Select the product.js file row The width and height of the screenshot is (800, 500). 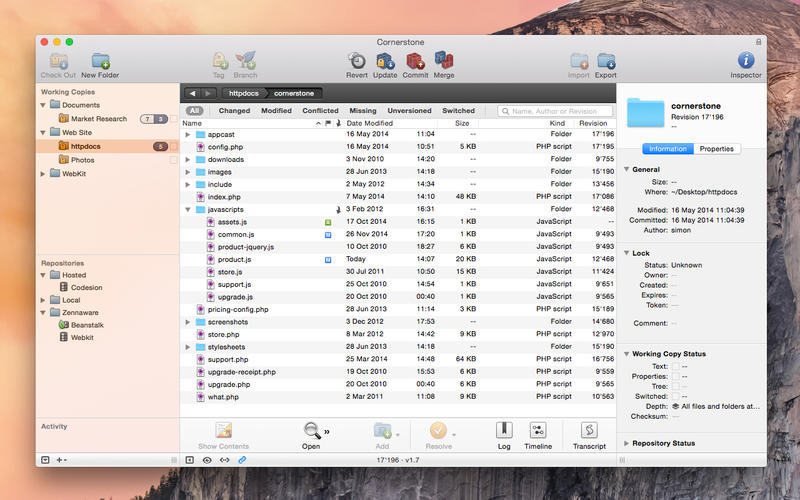pos(398,260)
